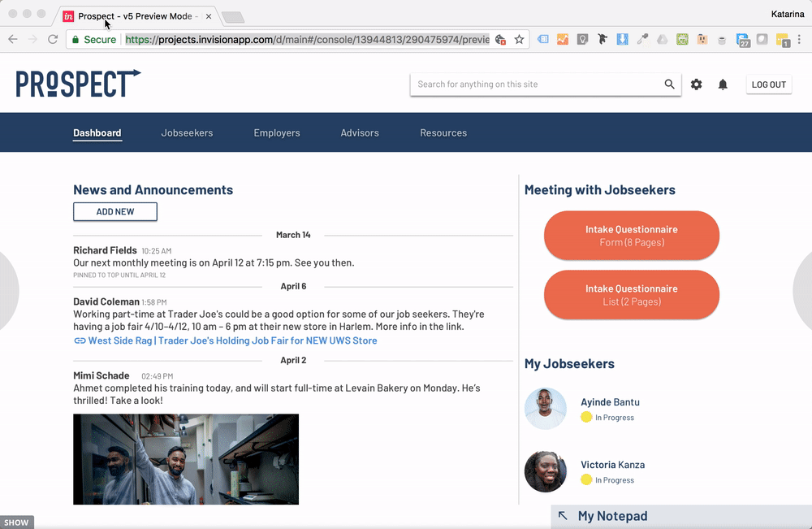This screenshot has height=529, width=812.
Task: Click the Prospect logo
Action: pos(78,83)
